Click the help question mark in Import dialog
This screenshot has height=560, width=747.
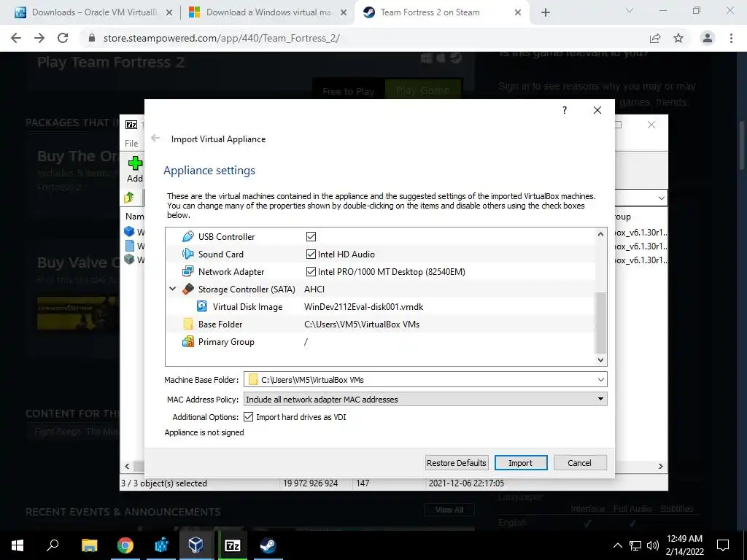point(565,111)
